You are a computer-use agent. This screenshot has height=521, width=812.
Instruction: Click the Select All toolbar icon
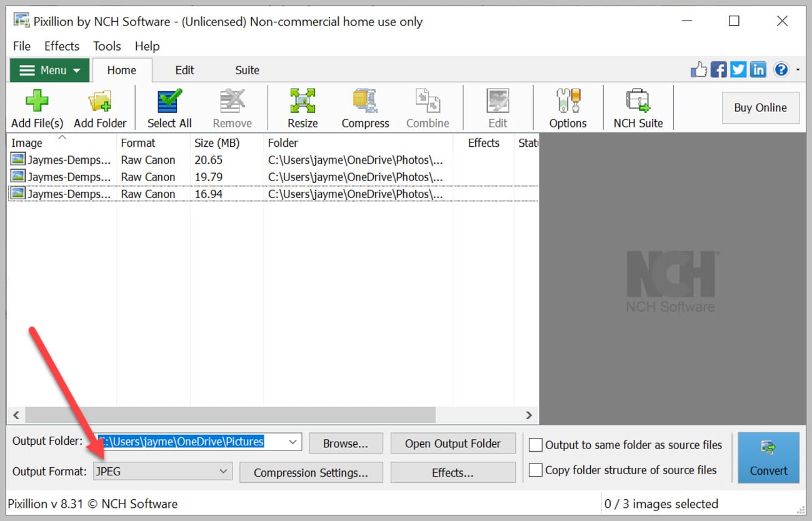(x=169, y=101)
